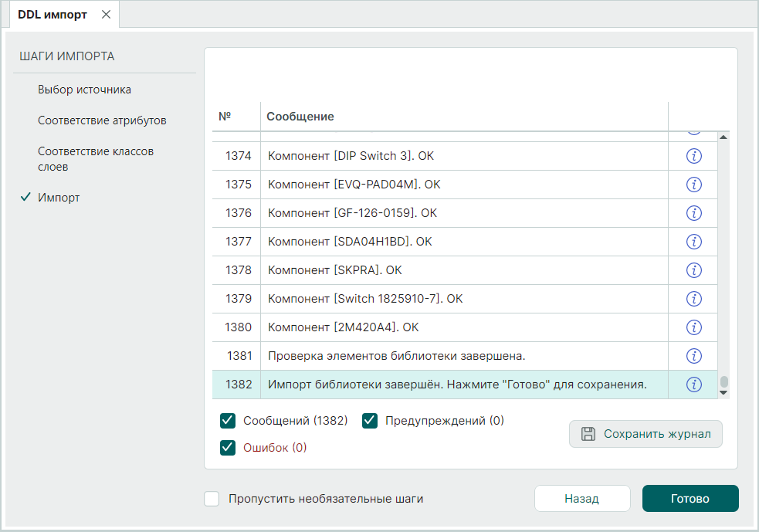Select Соответствие атрибутов step
This screenshot has height=532, width=759.
pos(102,120)
